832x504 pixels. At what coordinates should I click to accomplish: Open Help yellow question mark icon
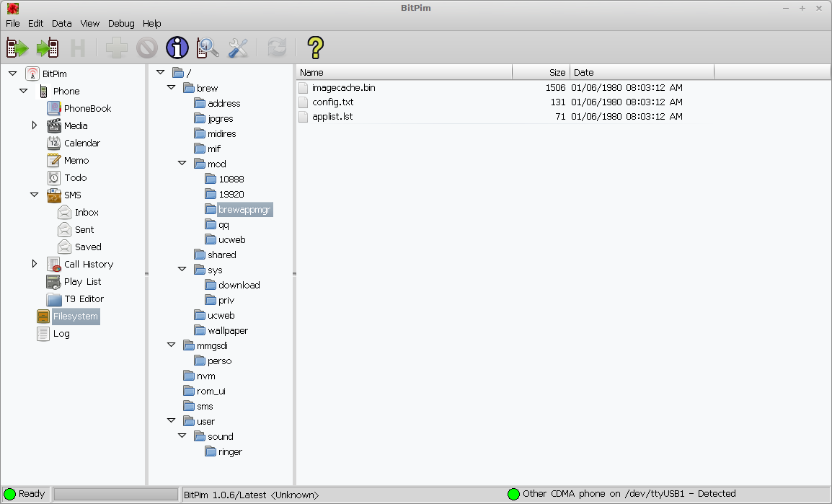click(315, 48)
